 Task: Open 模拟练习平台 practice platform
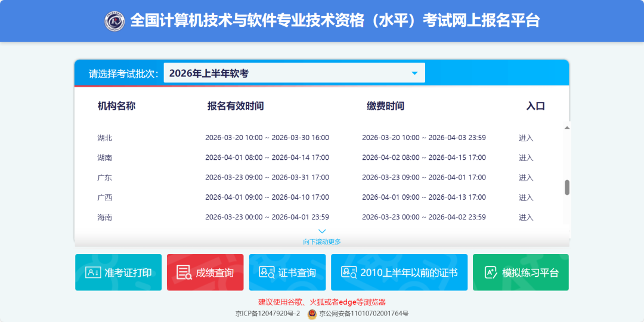click(521, 273)
